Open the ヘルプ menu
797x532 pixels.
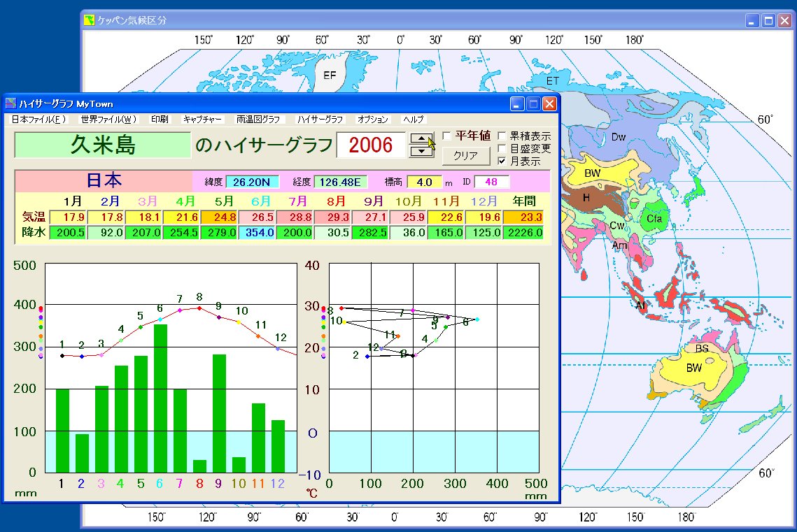pyautogui.click(x=413, y=120)
